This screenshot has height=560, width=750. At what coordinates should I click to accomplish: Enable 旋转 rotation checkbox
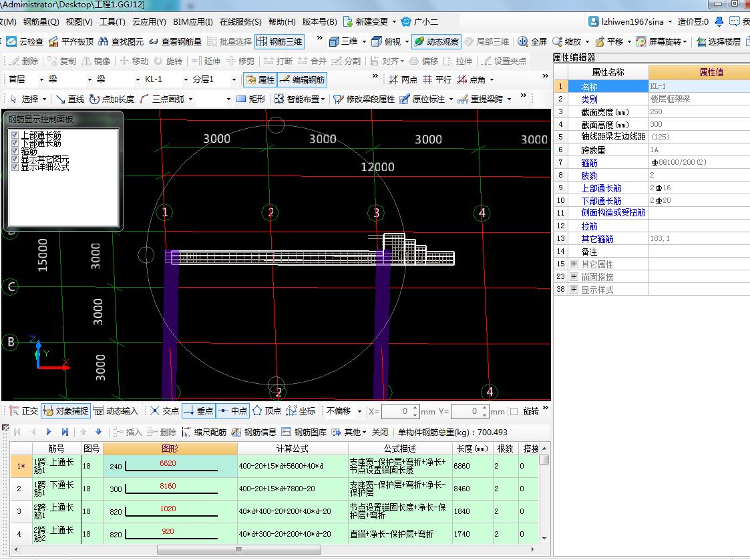[514, 411]
